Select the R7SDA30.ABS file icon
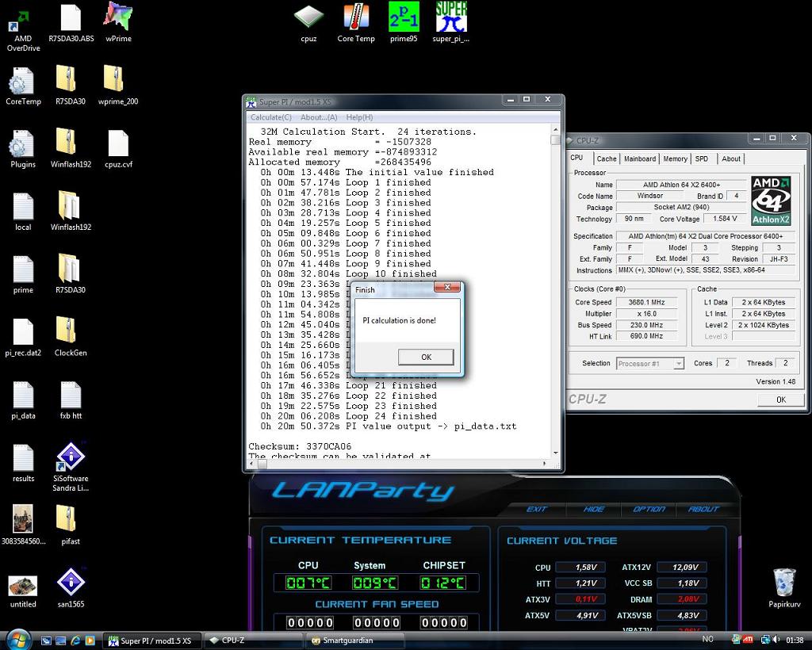 (71, 24)
